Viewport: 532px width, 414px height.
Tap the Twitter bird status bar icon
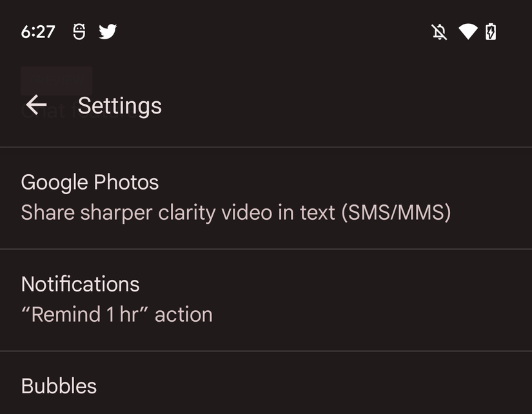pos(108,32)
